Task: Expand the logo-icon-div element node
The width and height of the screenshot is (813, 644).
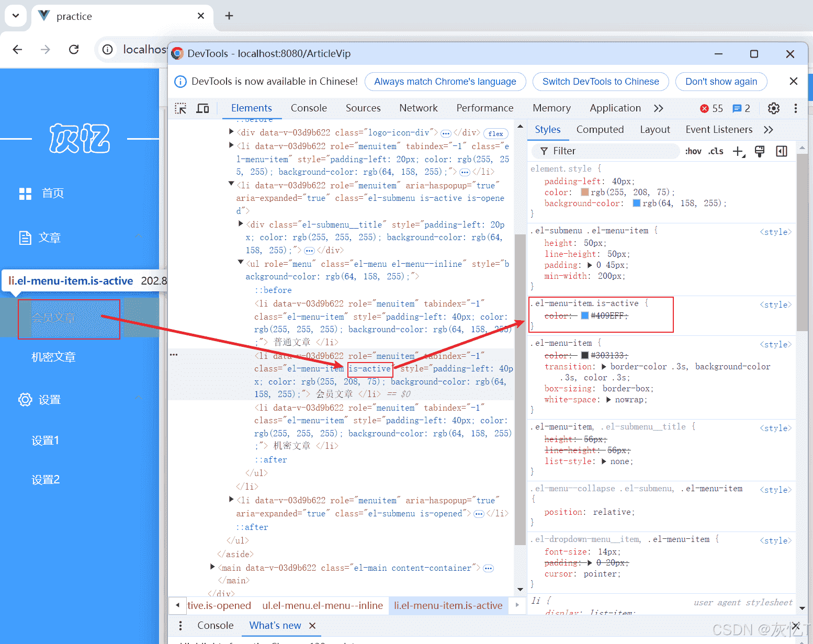Action: pyautogui.click(x=231, y=132)
